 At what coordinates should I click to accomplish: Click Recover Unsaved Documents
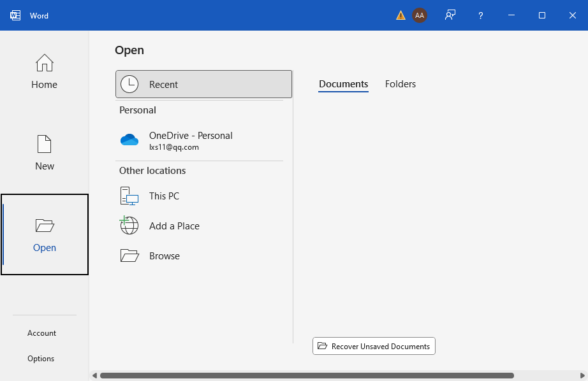[x=374, y=346]
